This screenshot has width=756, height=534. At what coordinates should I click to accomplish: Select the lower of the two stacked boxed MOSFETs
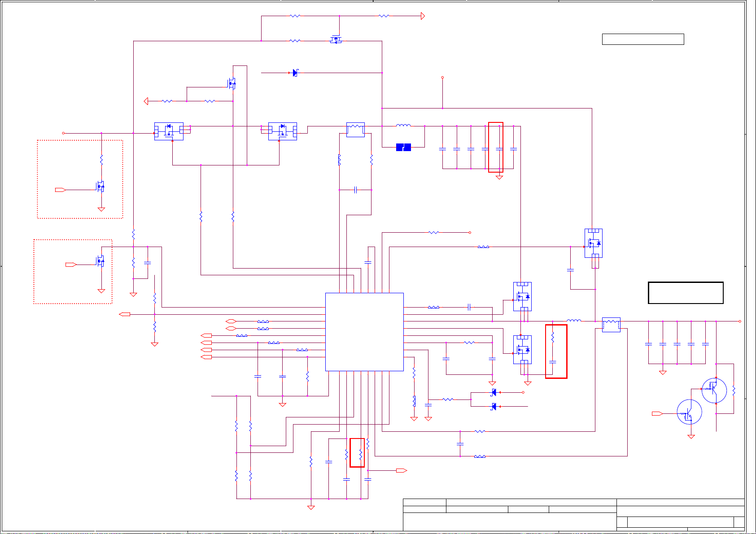(x=523, y=350)
